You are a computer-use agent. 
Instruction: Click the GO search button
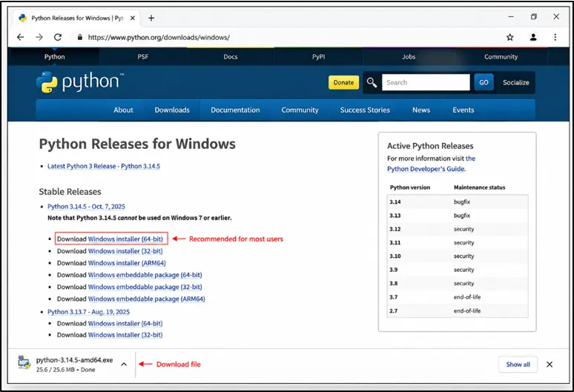point(484,82)
